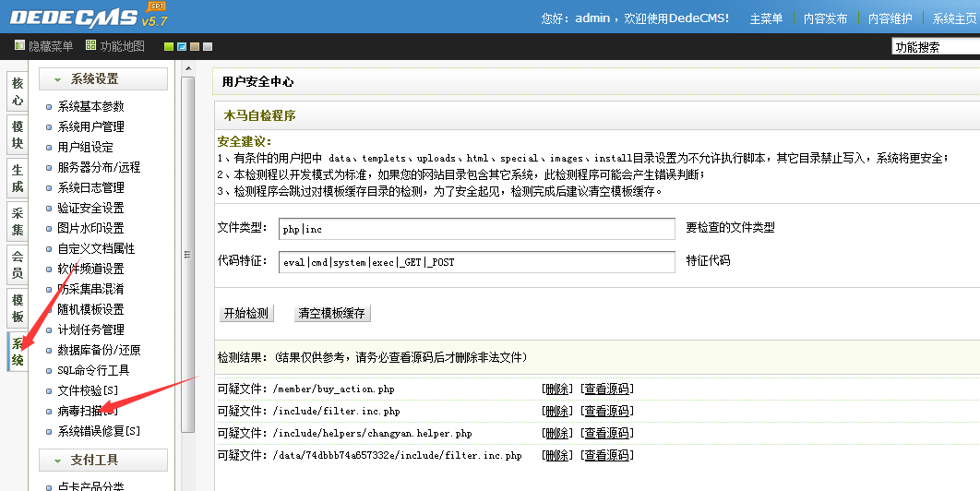
Task: Delete suspicious file /member/buy_action.php
Action: (556, 389)
